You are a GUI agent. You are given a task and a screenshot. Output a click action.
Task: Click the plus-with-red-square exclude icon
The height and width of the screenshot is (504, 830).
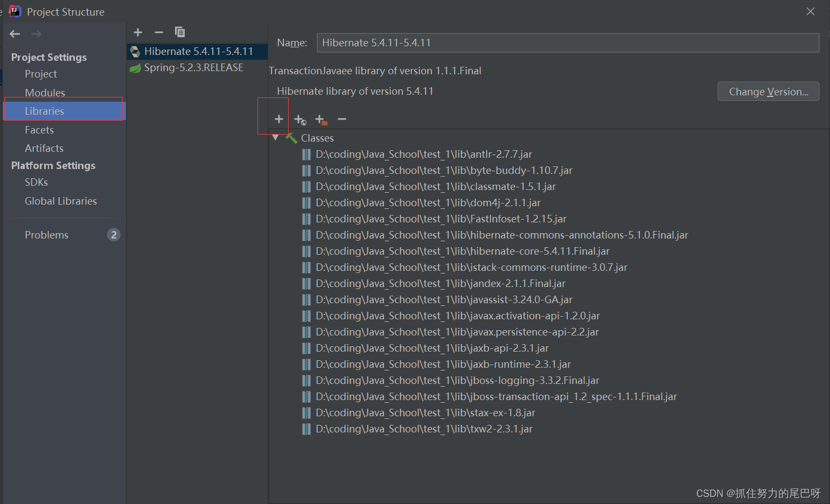pyautogui.click(x=321, y=120)
